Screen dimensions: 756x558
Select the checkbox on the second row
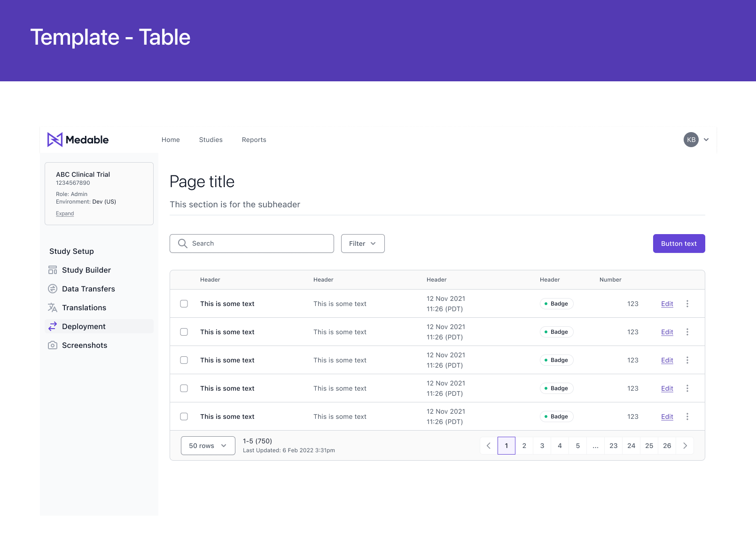184,331
